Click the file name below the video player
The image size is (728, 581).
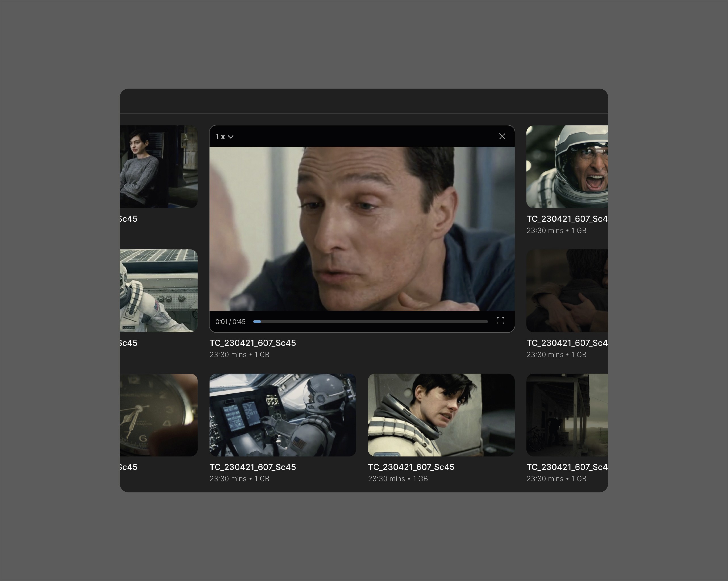tap(253, 343)
